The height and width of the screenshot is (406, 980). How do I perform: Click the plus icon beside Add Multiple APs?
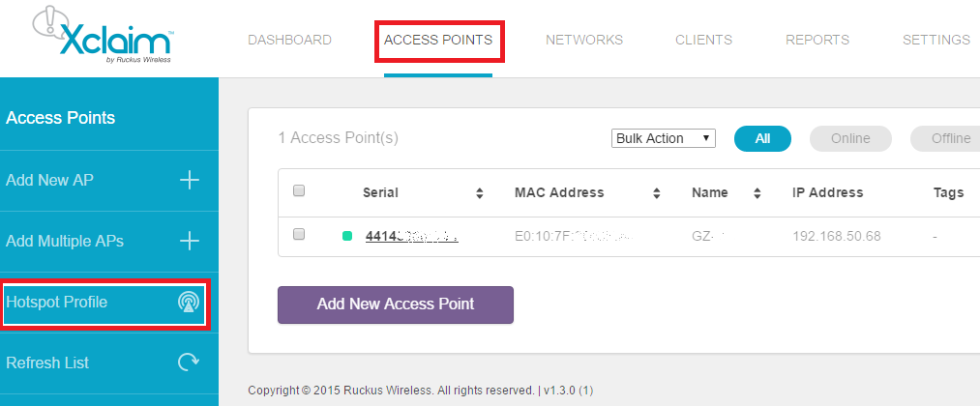click(190, 241)
